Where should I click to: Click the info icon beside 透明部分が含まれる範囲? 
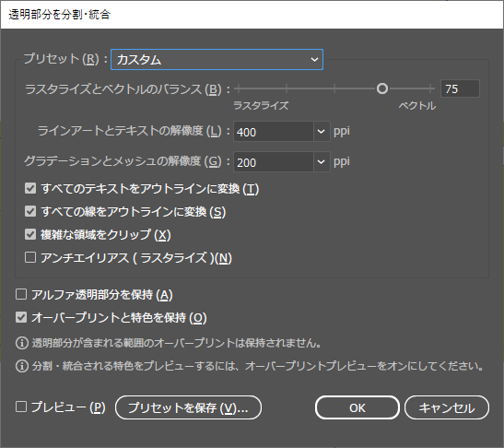tap(22, 343)
